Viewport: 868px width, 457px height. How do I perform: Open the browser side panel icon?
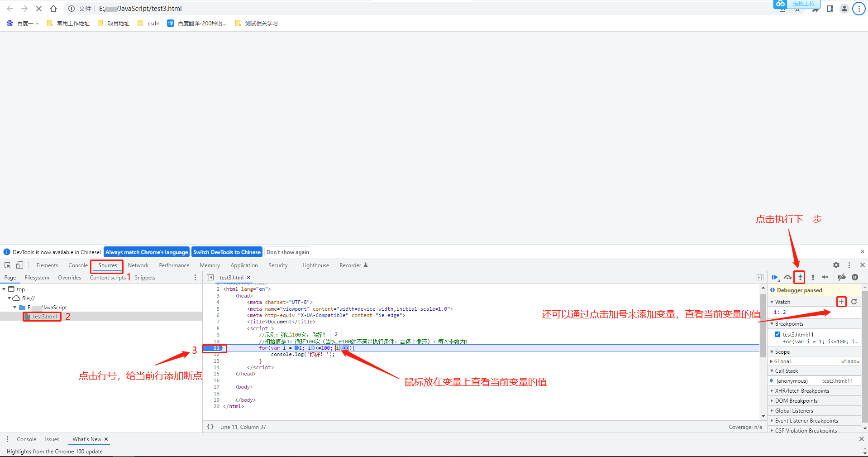click(830, 9)
